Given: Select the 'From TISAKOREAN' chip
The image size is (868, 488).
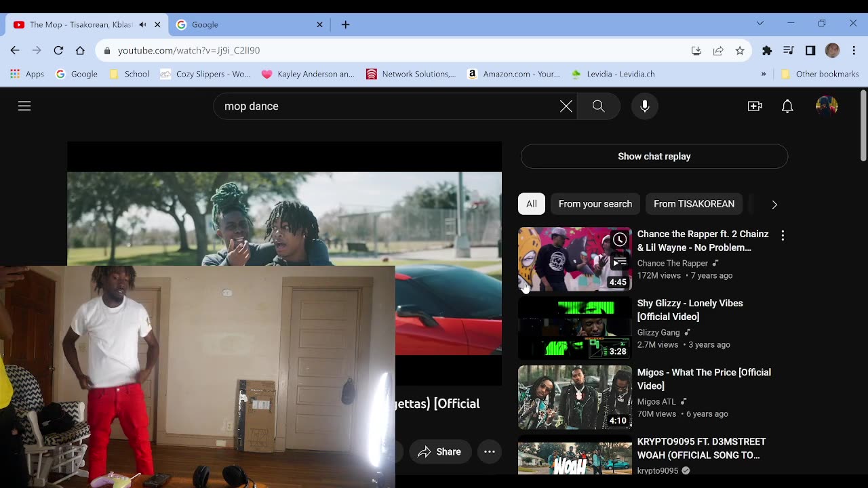Looking at the screenshot, I should pyautogui.click(x=694, y=204).
